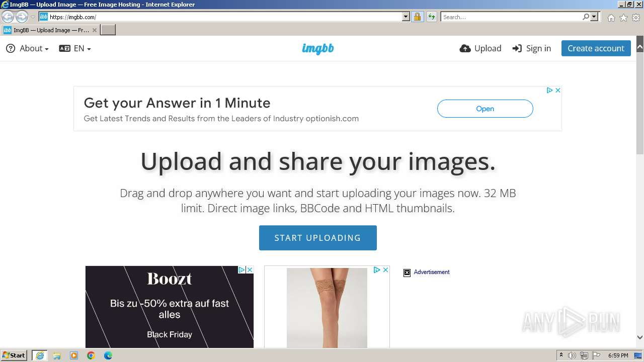Click the volume speaker tray icon
This screenshot has height=362, width=644.
pyautogui.click(x=572, y=355)
